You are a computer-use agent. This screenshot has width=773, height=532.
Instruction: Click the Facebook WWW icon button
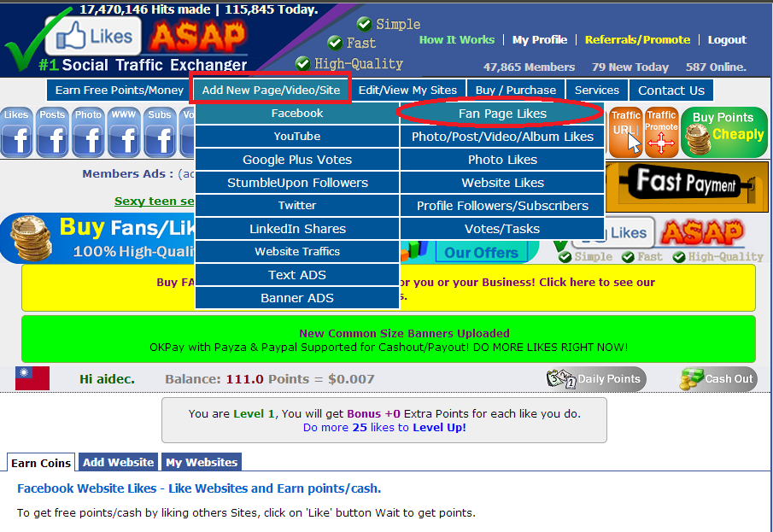124,132
